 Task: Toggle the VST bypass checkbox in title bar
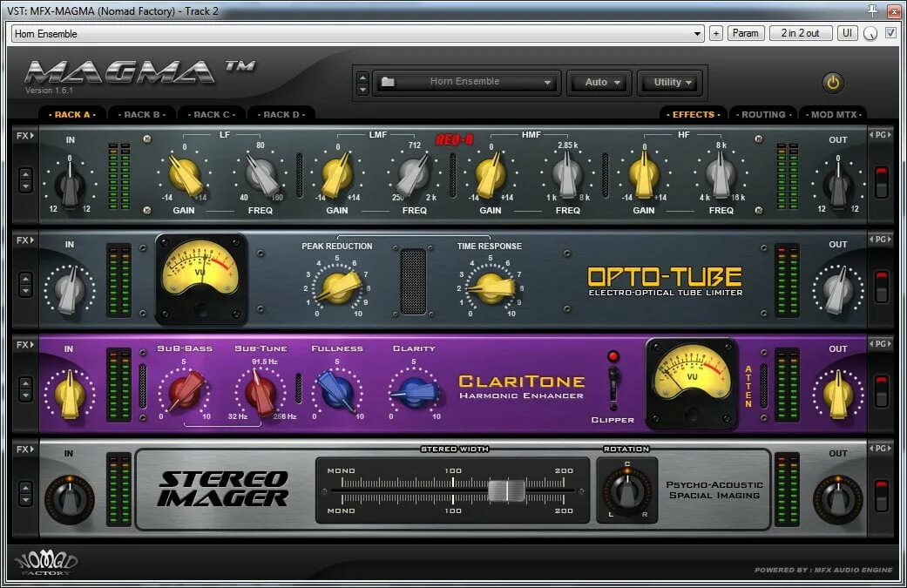[x=891, y=33]
